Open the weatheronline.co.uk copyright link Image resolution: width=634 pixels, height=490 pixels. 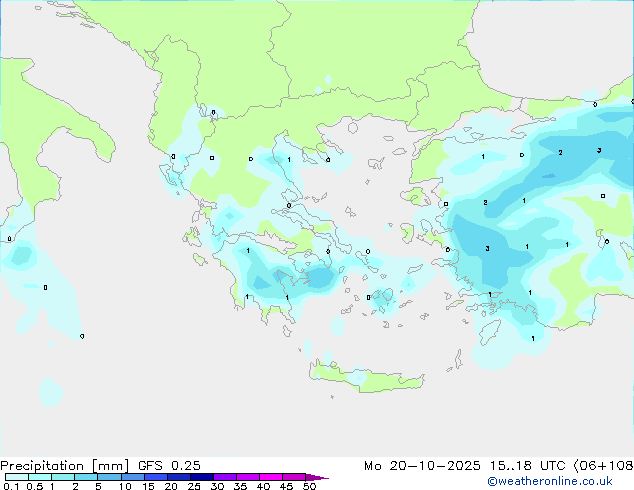tap(550, 481)
